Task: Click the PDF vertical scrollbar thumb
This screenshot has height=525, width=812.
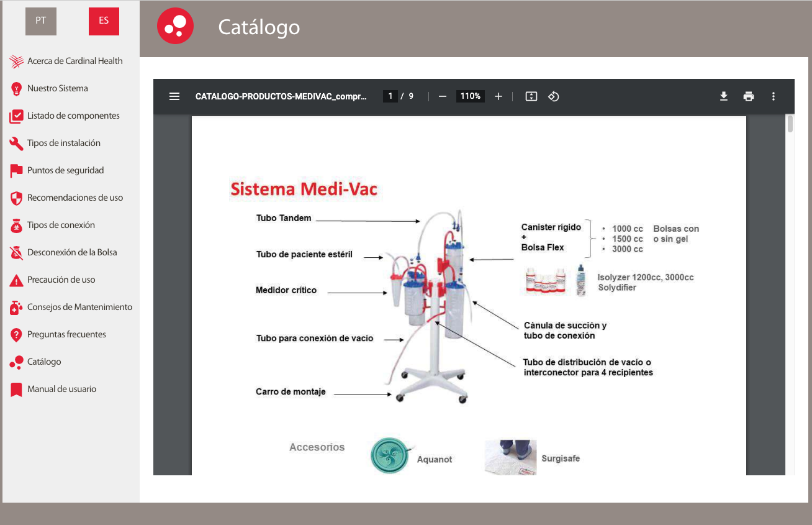Action: click(x=790, y=124)
